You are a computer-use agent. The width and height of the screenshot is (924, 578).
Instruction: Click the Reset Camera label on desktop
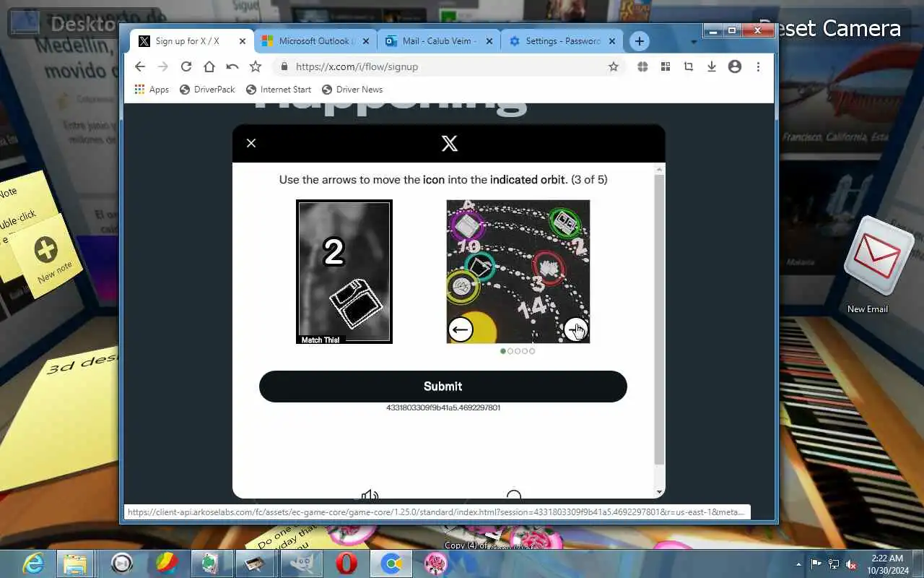click(x=830, y=28)
